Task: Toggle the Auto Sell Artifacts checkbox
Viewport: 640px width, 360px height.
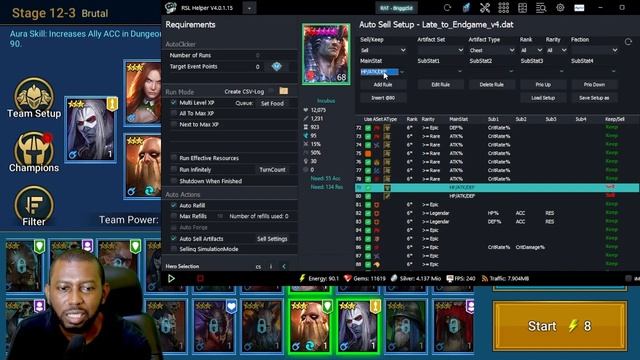Action: pos(174,238)
